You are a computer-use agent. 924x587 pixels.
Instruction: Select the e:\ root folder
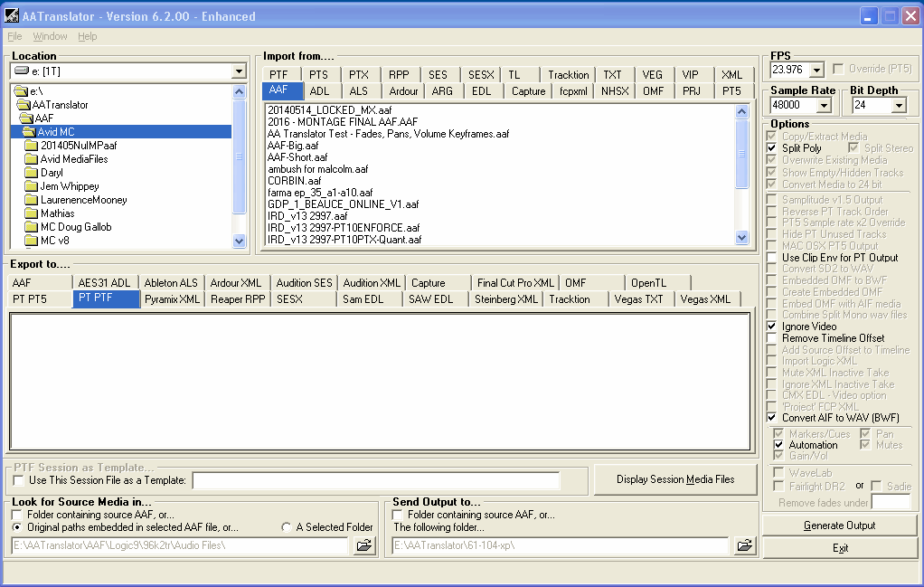36,91
